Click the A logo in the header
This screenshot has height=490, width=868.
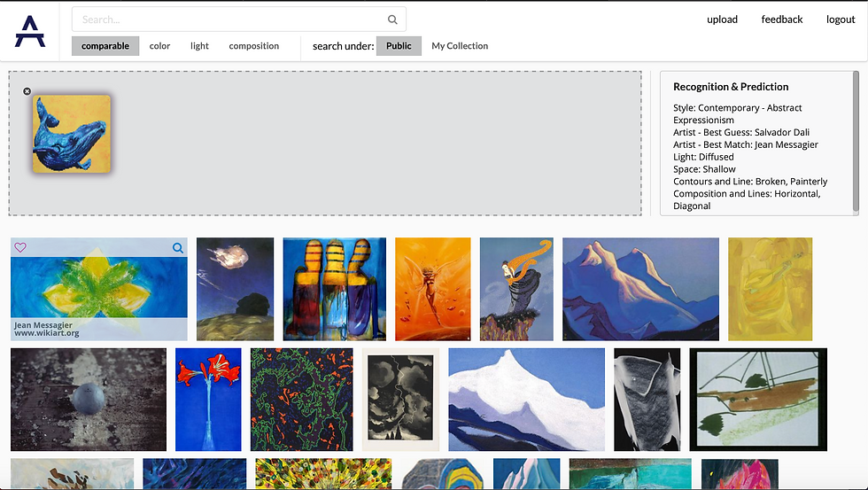point(30,31)
